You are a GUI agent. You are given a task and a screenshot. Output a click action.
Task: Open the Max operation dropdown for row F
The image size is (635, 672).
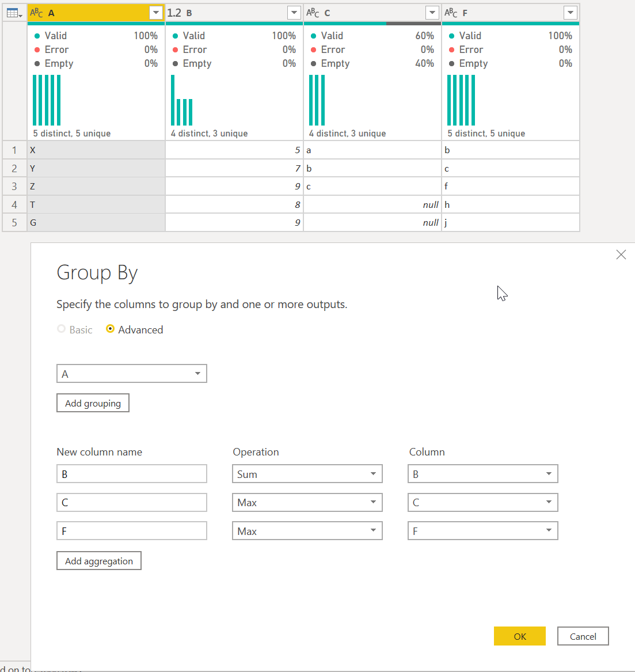(307, 531)
